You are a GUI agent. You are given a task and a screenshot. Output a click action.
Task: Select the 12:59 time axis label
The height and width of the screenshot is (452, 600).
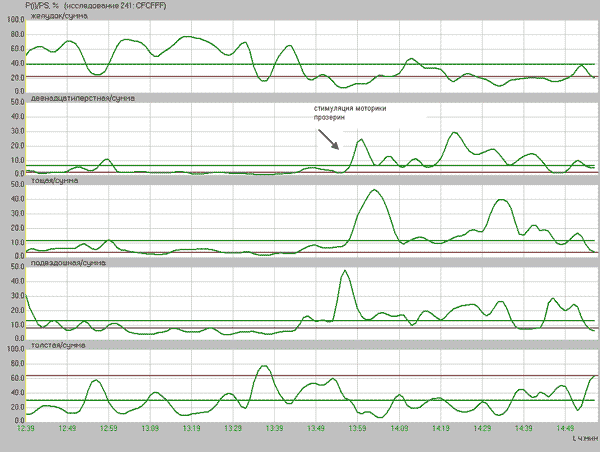click(x=109, y=428)
